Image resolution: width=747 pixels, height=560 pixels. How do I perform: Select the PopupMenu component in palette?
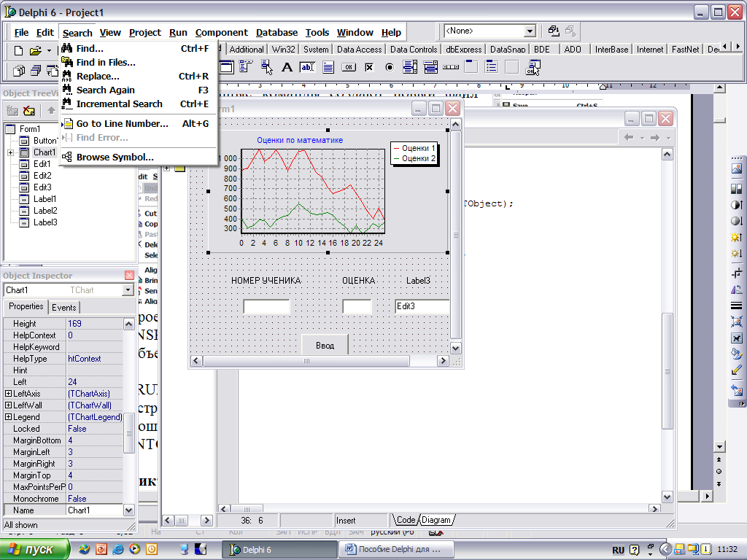point(266,67)
